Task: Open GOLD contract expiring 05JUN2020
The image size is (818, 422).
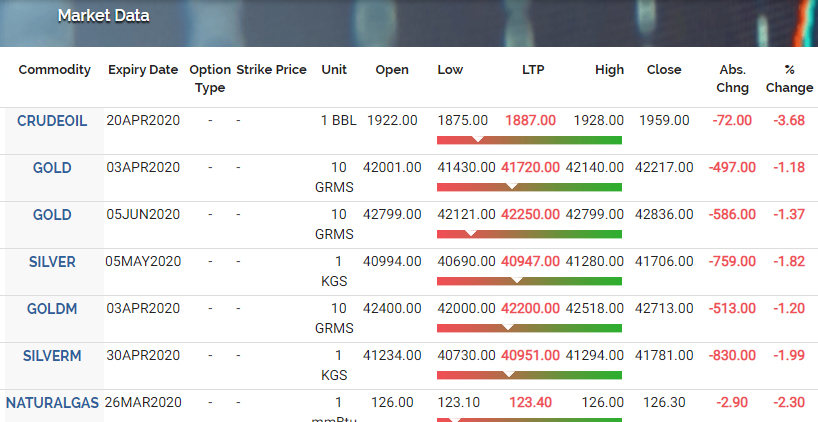Action: point(52,215)
